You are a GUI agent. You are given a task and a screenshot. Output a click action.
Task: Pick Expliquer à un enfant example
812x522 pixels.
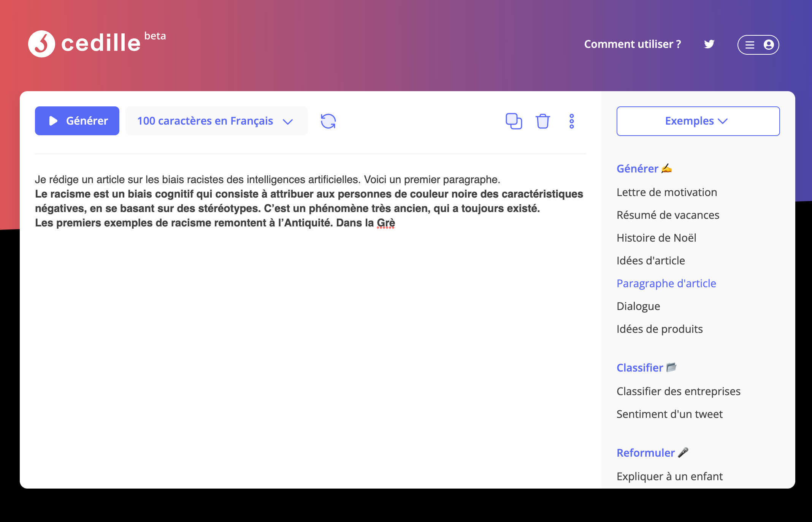(x=669, y=476)
